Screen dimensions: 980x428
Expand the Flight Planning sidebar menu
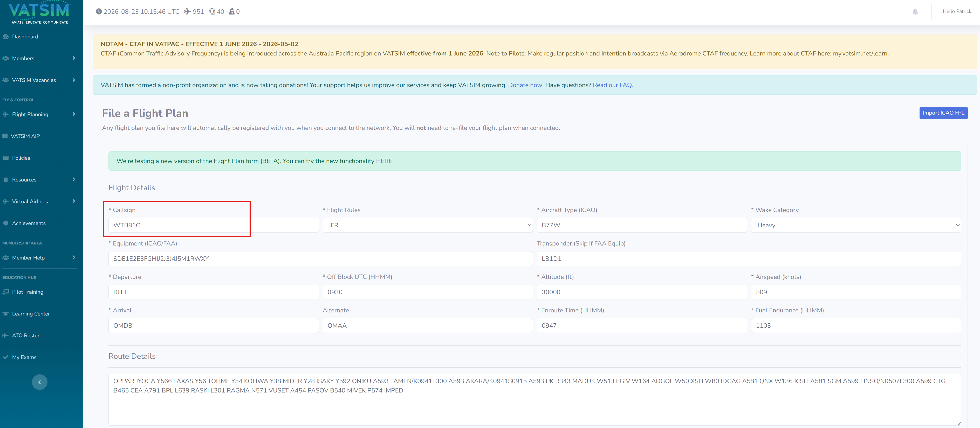39,114
